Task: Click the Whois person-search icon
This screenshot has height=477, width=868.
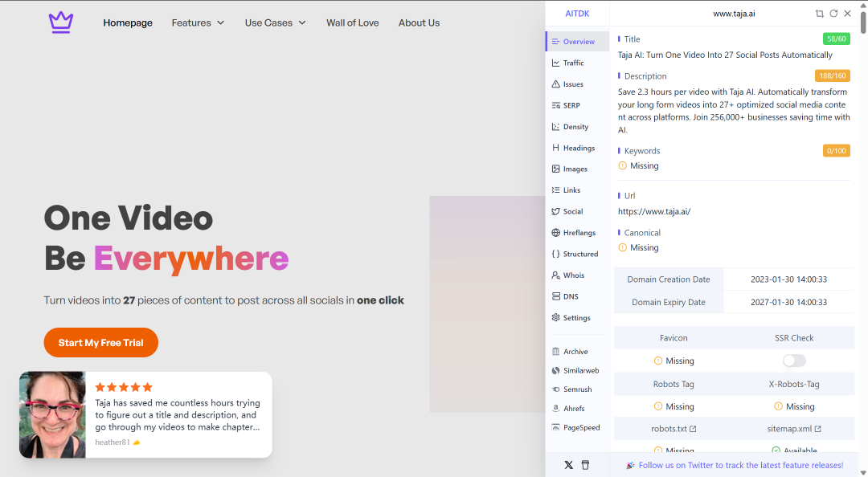Action: pos(556,275)
